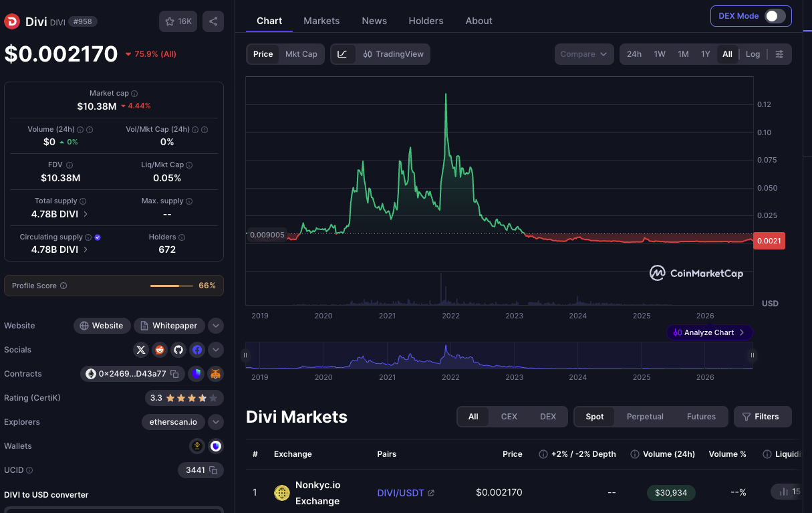Viewport: 812px width, 513px height.
Task: Copy the UCID 3441 value
Action: [213, 470]
